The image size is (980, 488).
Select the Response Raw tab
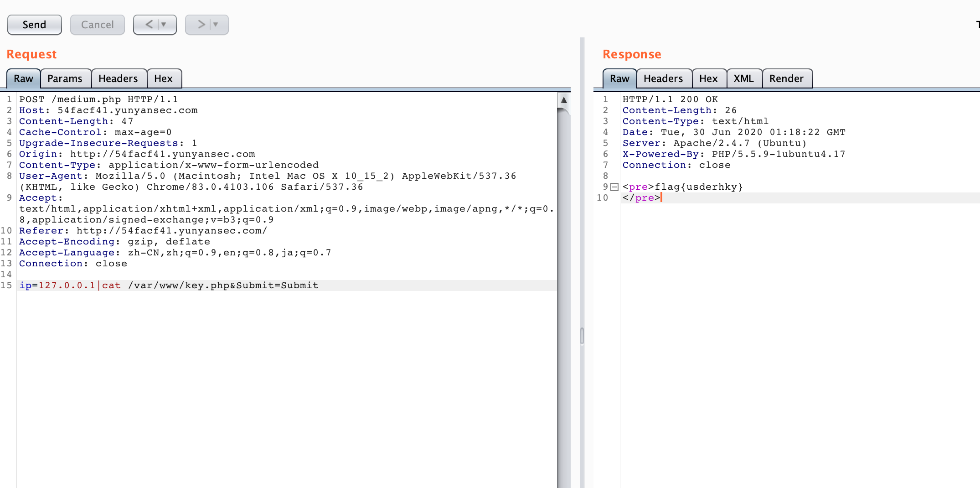coord(619,78)
